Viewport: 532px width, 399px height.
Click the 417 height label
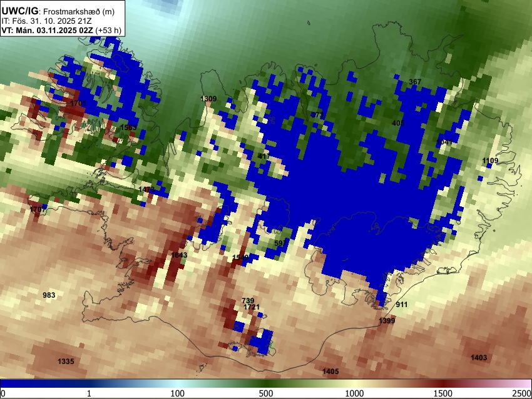coord(264,156)
